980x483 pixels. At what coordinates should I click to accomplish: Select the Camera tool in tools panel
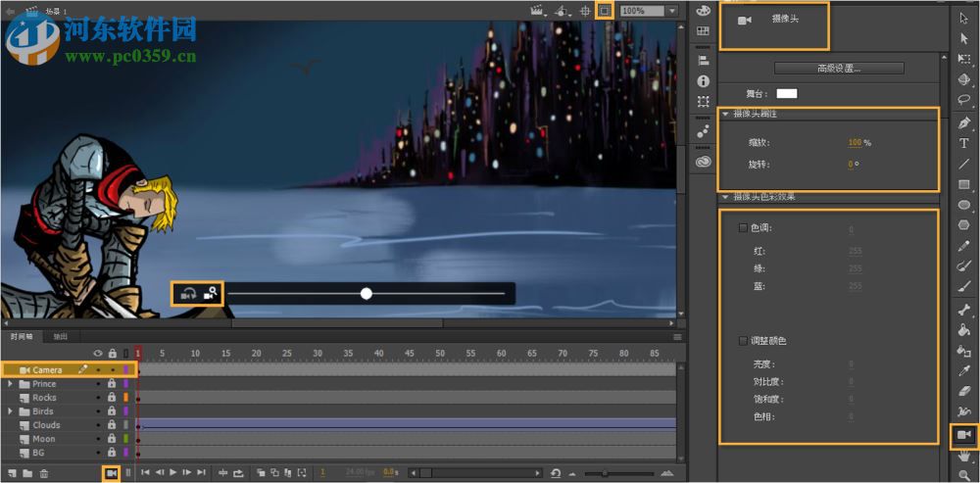[x=964, y=434]
